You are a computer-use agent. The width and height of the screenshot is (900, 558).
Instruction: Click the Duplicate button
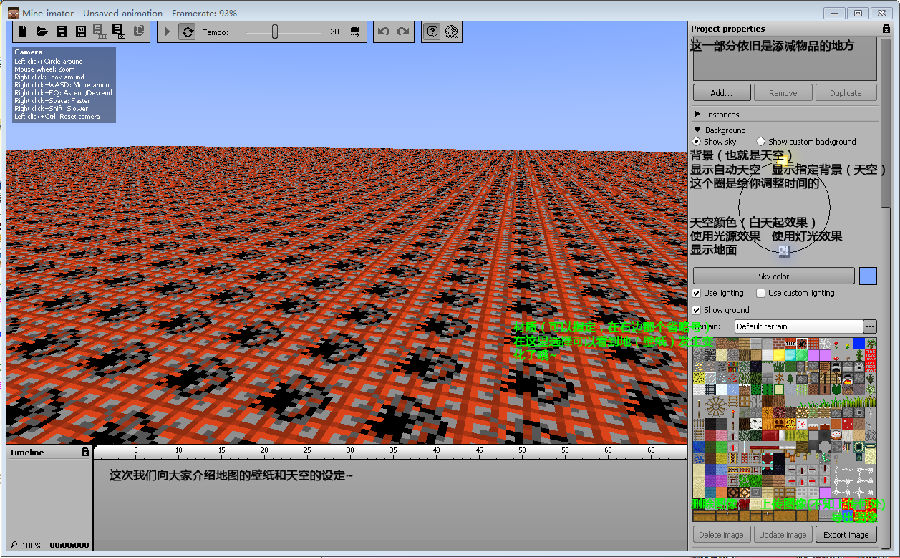tap(846, 92)
